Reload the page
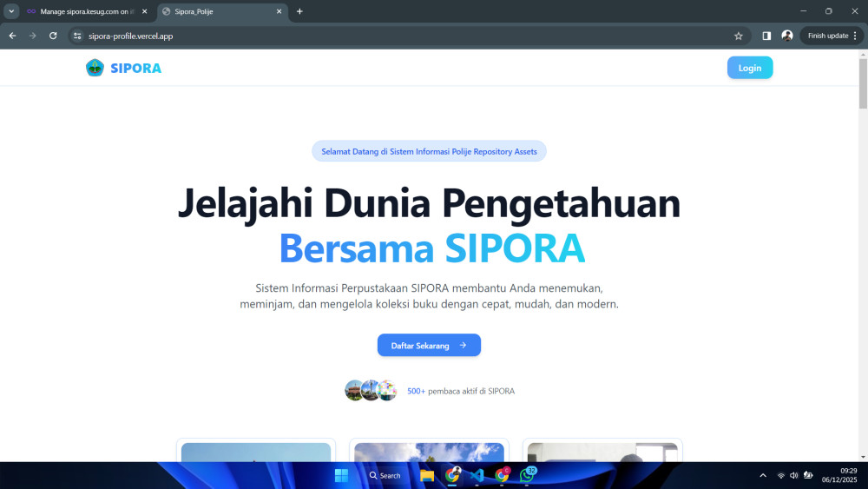The width and height of the screenshot is (868, 489). [x=53, y=36]
